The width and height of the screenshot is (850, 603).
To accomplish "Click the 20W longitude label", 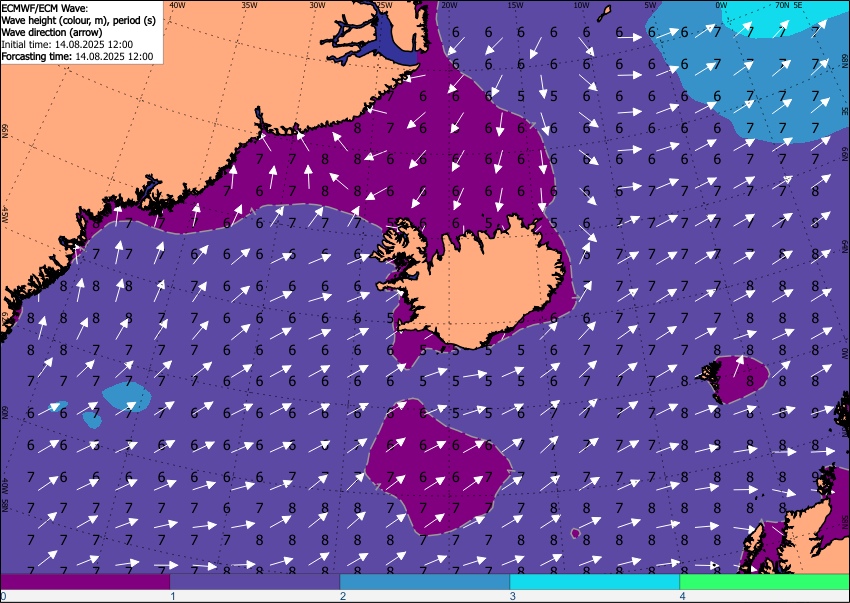I will click(x=449, y=5).
